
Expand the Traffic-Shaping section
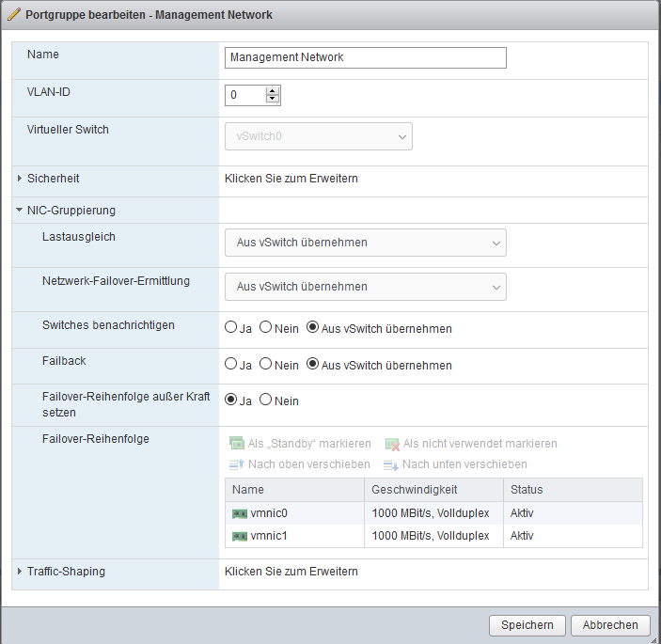(x=20, y=572)
